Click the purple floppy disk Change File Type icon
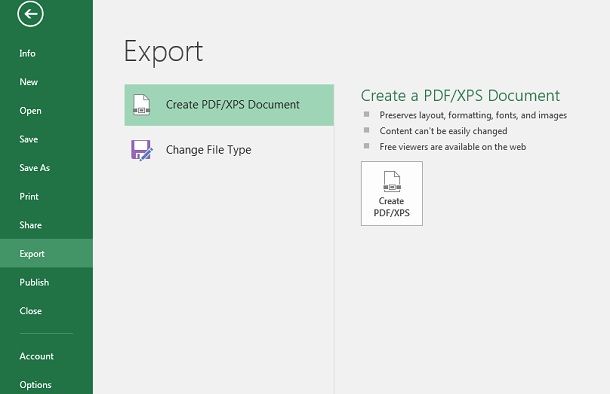The image size is (610, 394). click(142, 150)
